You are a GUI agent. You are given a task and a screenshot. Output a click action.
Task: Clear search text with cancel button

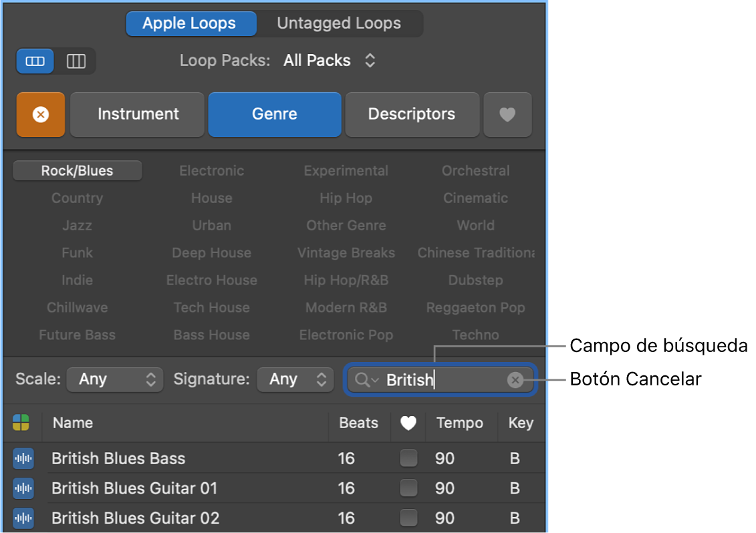click(515, 380)
